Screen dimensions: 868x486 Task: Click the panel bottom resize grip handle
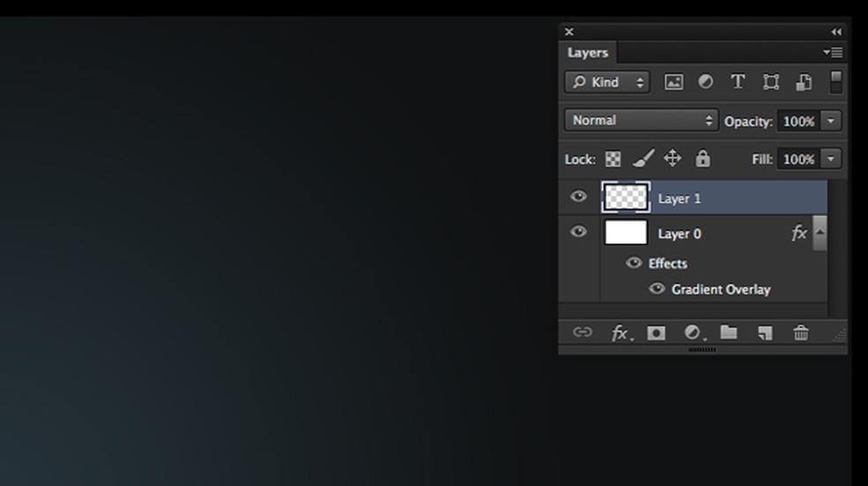[702, 350]
